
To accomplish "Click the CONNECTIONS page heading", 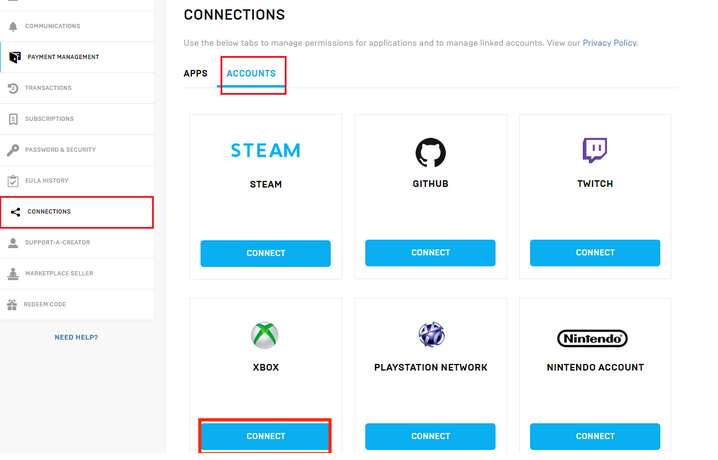I will [234, 15].
